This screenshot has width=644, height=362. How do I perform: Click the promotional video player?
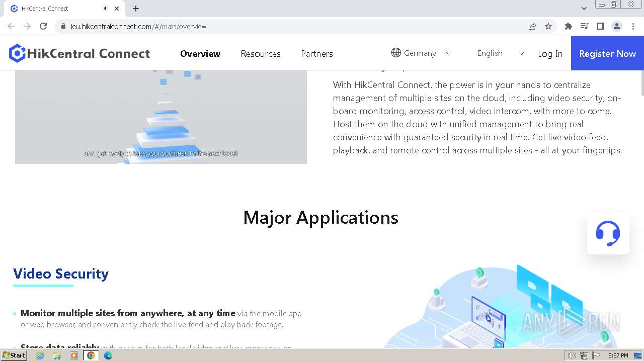pos(161,117)
